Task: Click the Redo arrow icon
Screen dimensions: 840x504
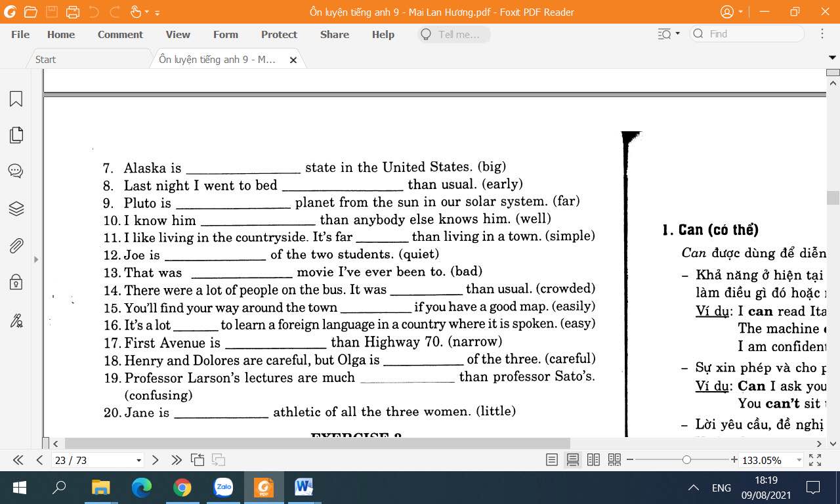Action: tap(115, 12)
